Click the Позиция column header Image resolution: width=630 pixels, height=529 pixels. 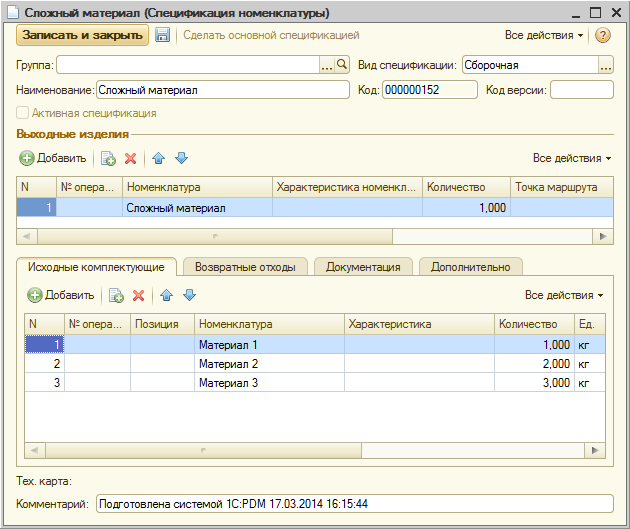[162, 324]
